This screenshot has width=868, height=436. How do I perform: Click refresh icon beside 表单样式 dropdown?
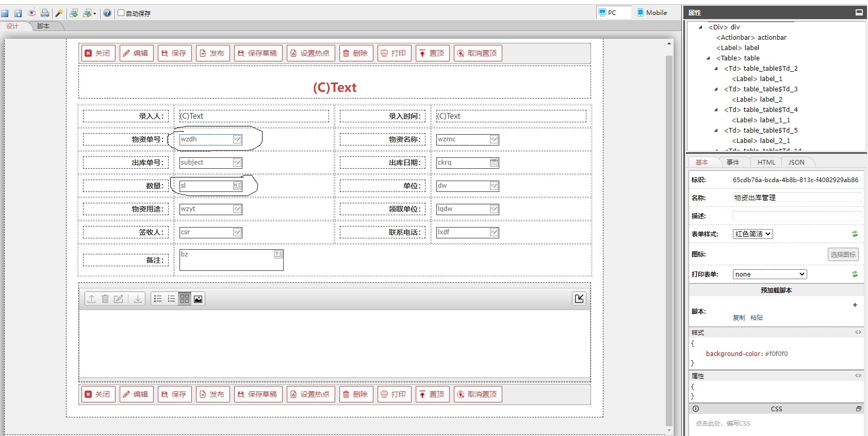[855, 234]
